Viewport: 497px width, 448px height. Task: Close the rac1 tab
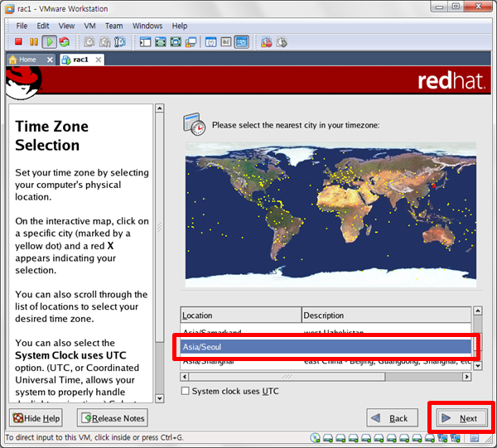point(99,60)
